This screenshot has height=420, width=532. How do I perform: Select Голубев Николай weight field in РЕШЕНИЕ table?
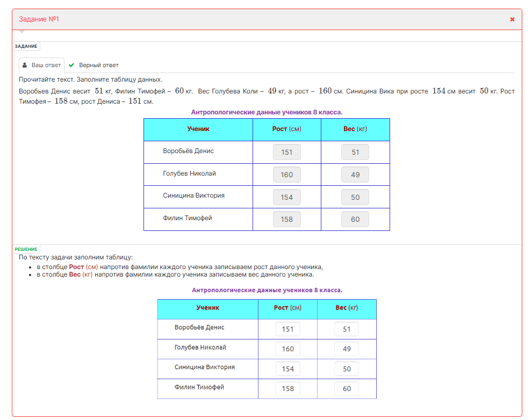[x=347, y=349]
